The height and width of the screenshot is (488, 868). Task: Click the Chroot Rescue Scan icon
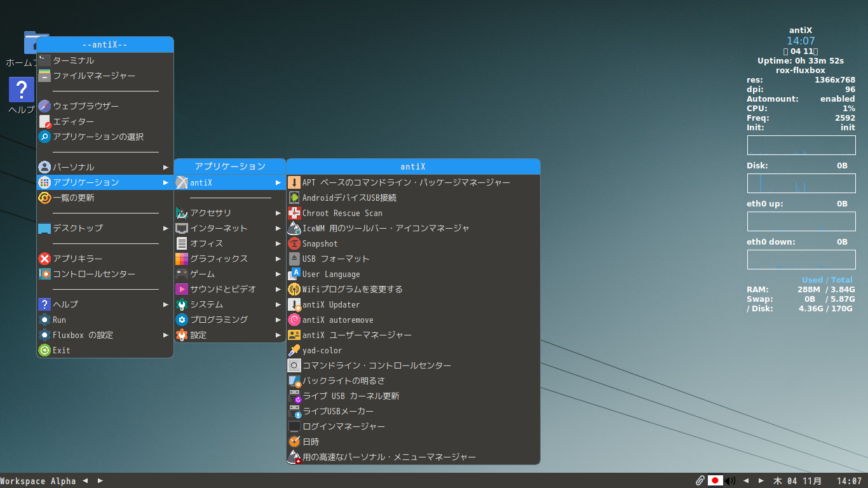pos(294,213)
